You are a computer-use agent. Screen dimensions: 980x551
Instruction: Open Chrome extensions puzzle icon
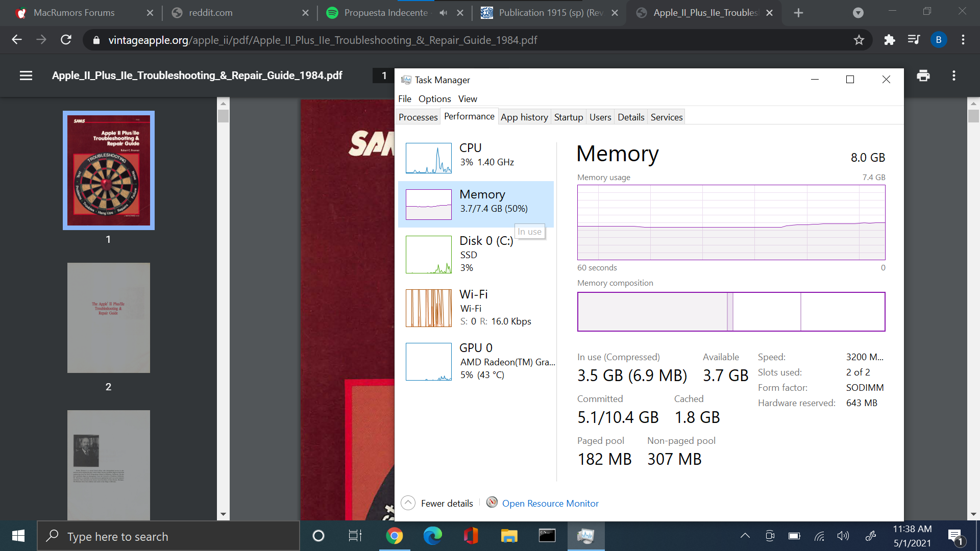(x=890, y=40)
